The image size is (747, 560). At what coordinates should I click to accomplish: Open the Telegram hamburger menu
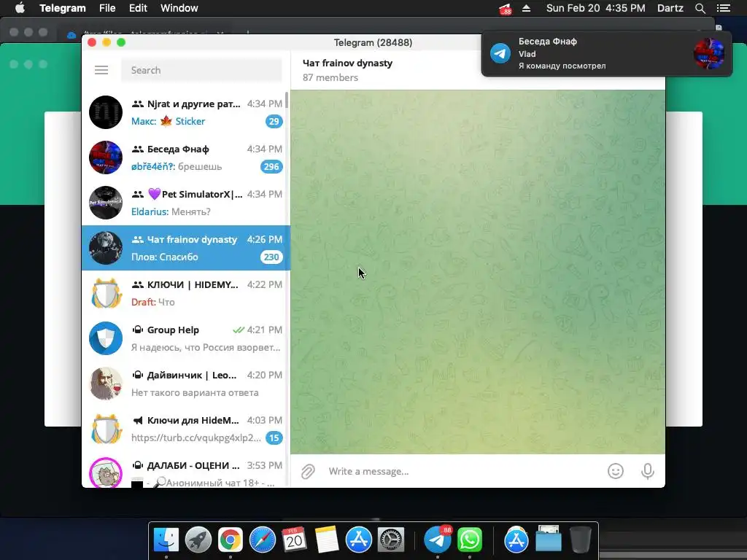click(101, 70)
